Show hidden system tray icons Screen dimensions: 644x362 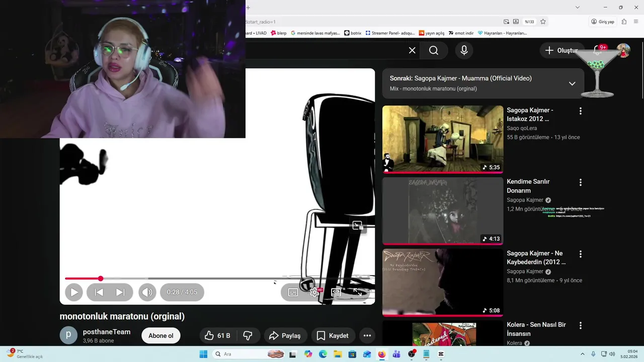[x=583, y=354]
